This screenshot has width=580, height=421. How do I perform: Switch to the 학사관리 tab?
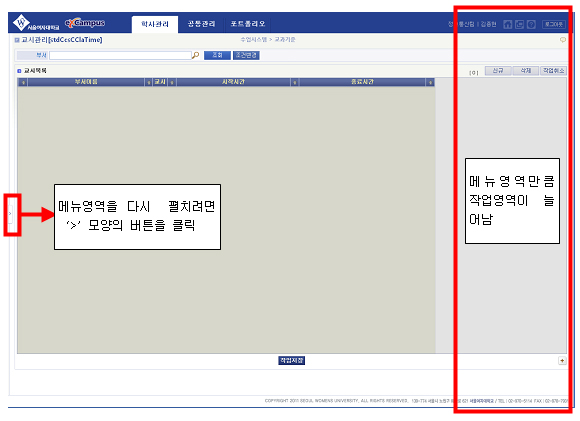click(155, 24)
